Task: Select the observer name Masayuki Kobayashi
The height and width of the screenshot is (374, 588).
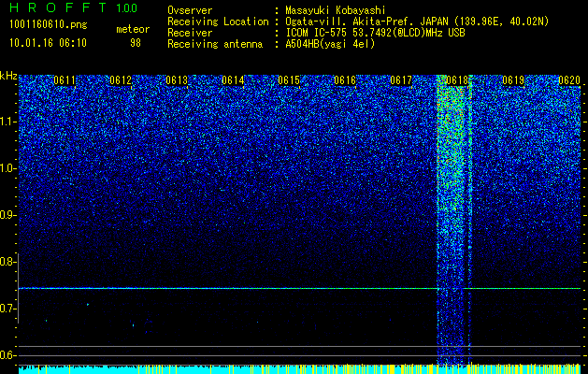Action: pos(336,10)
